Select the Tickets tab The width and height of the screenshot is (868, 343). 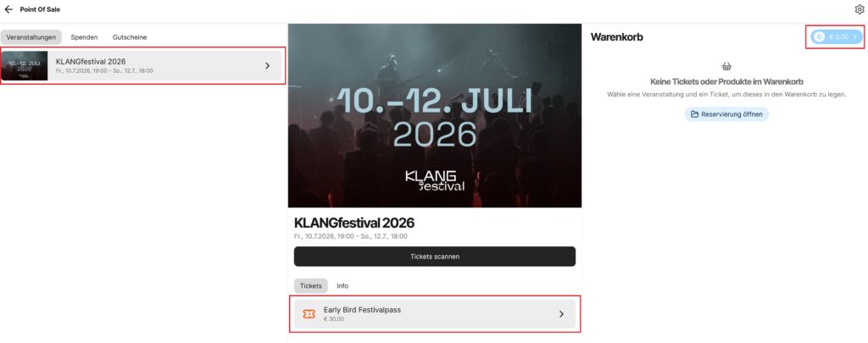[310, 286]
